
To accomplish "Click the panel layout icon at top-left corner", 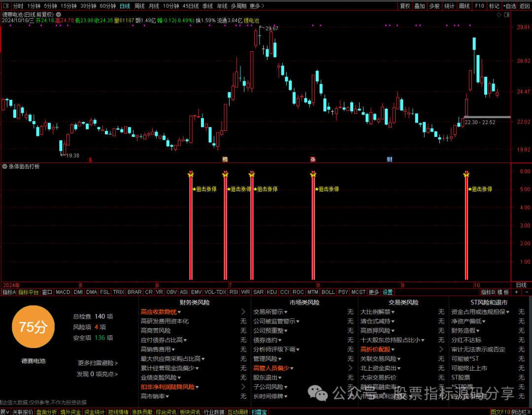I will [5, 6].
